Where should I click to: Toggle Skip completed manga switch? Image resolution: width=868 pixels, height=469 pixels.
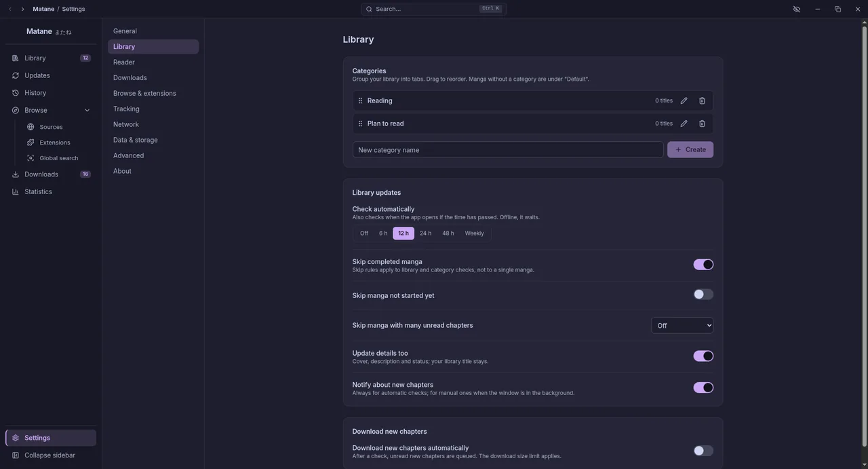(x=703, y=265)
